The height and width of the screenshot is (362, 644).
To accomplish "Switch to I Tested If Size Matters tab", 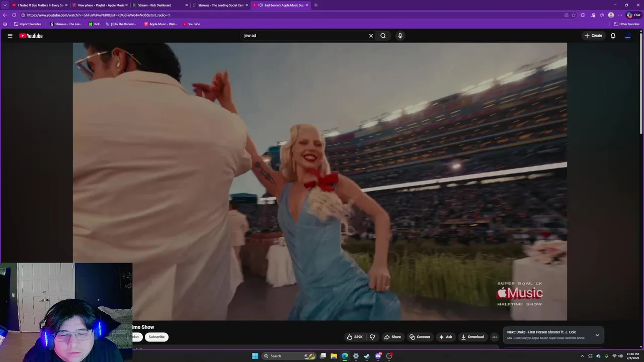I will click(x=40, y=5).
